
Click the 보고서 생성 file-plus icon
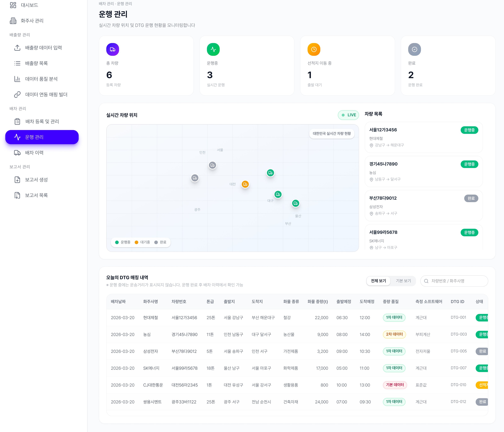pos(17,180)
